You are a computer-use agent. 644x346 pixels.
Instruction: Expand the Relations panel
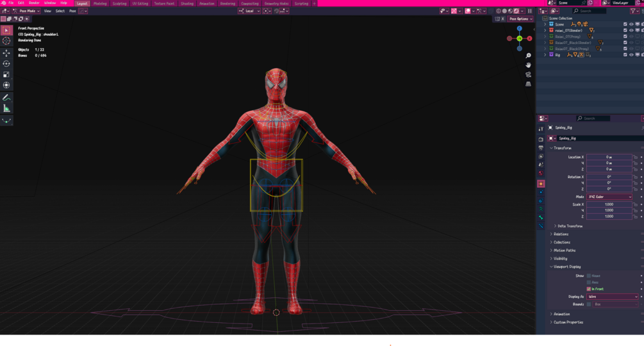[x=561, y=234]
